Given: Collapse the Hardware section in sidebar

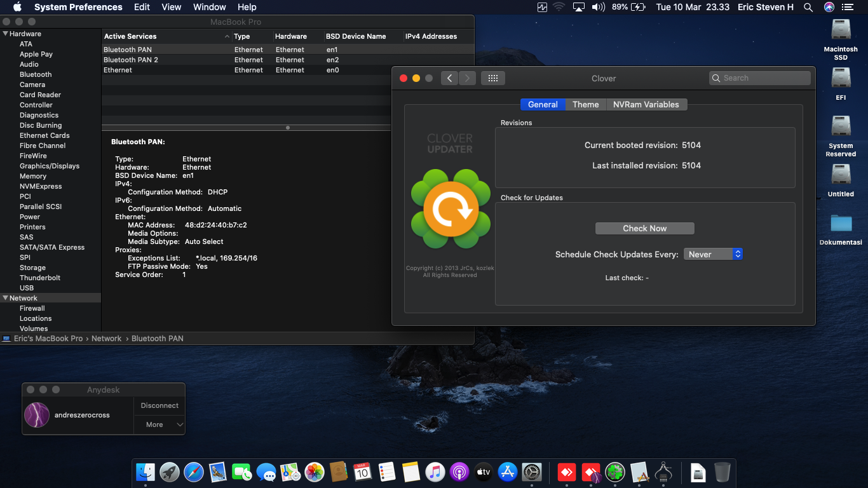Looking at the screenshot, I should pos(6,34).
